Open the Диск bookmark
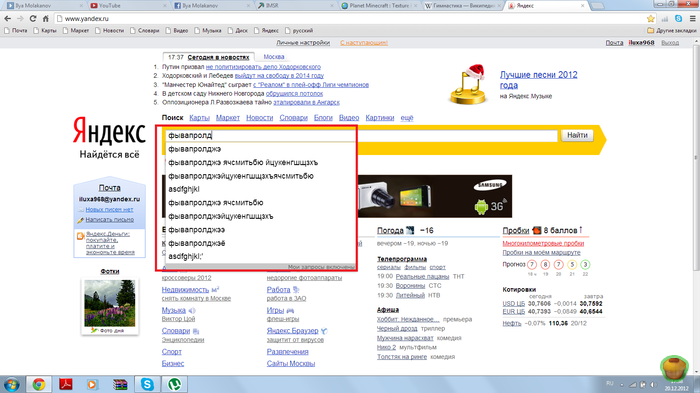700x393 pixels. pos(238,30)
